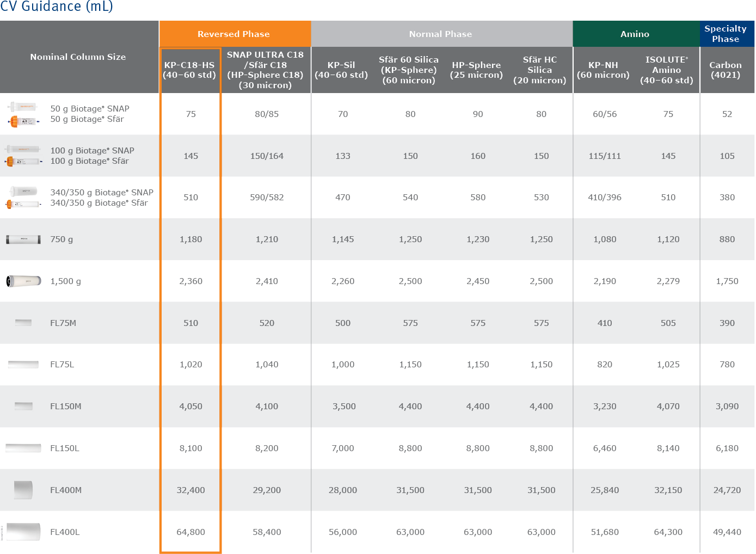756x554 pixels.
Task: Click the Sfär 60 Silica column header
Action: click(x=409, y=70)
